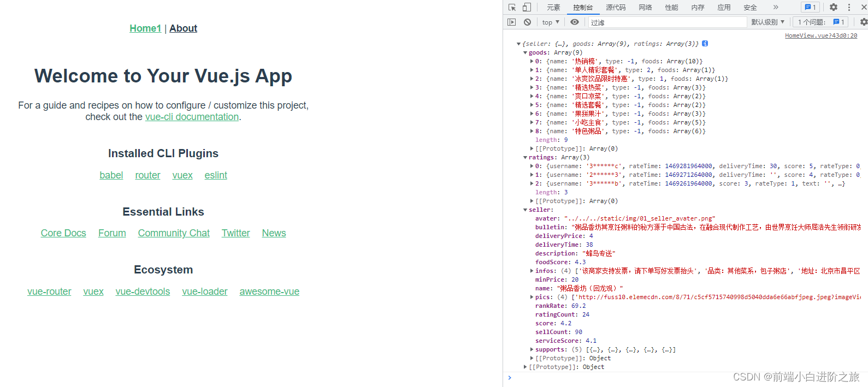
Task: Open the babel plugin link
Action: coord(111,175)
